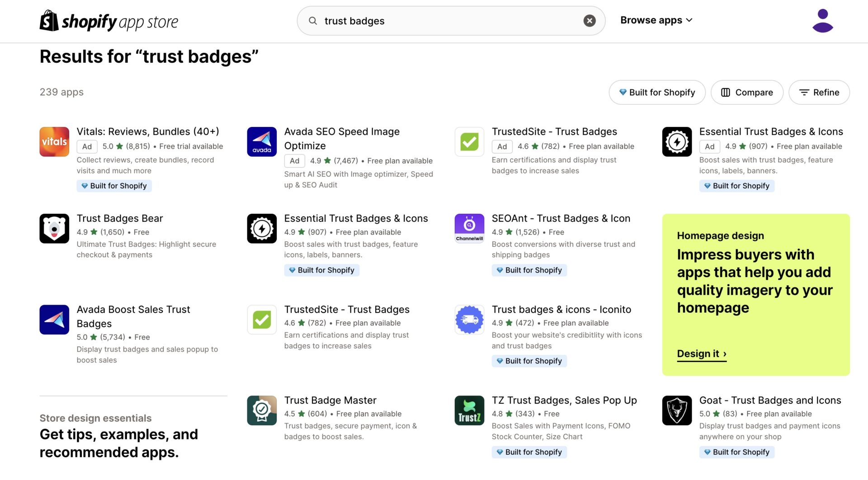Viewport: 868px width, 480px height.
Task: Click the 239 apps count text
Action: pos(61,92)
